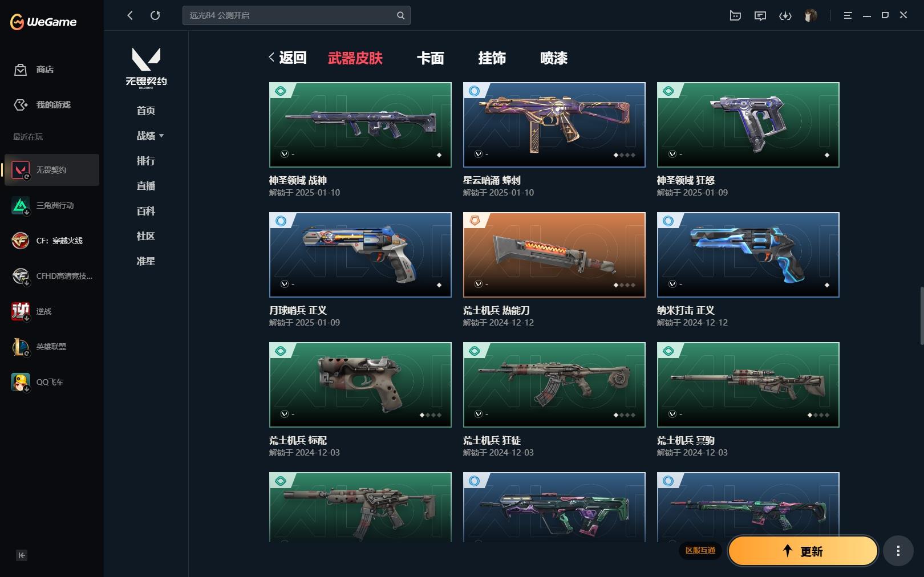924x577 pixels.
Task: Switch to the 卡面 tab
Action: 430,58
